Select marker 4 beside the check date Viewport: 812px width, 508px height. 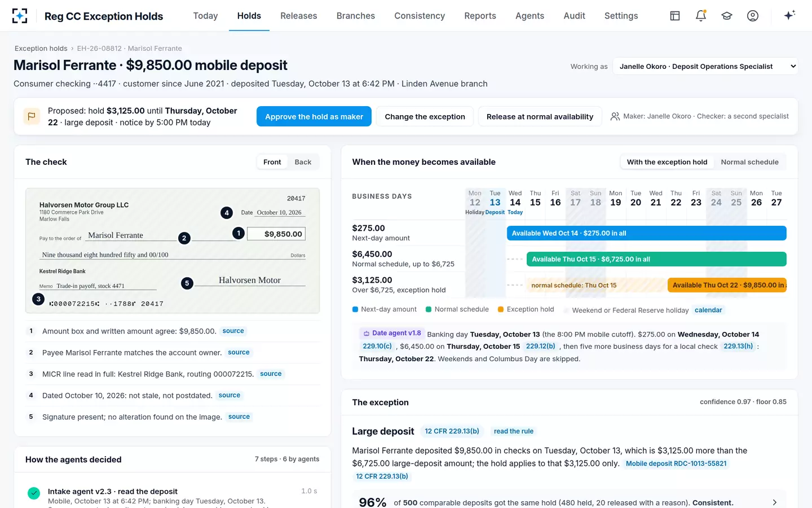227,213
